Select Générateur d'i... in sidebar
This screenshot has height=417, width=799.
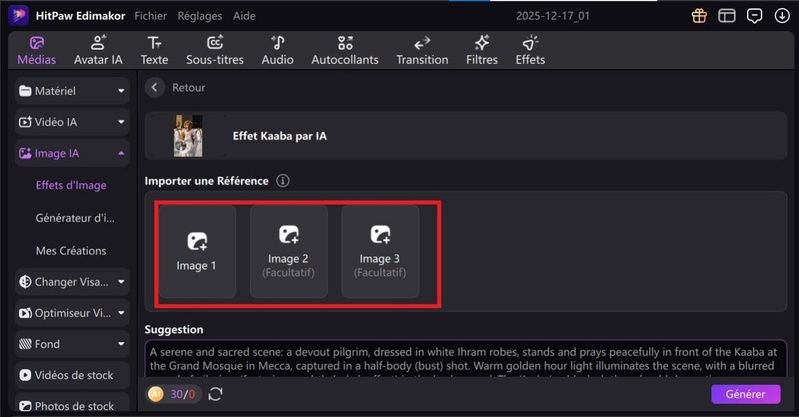(x=75, y=218)
